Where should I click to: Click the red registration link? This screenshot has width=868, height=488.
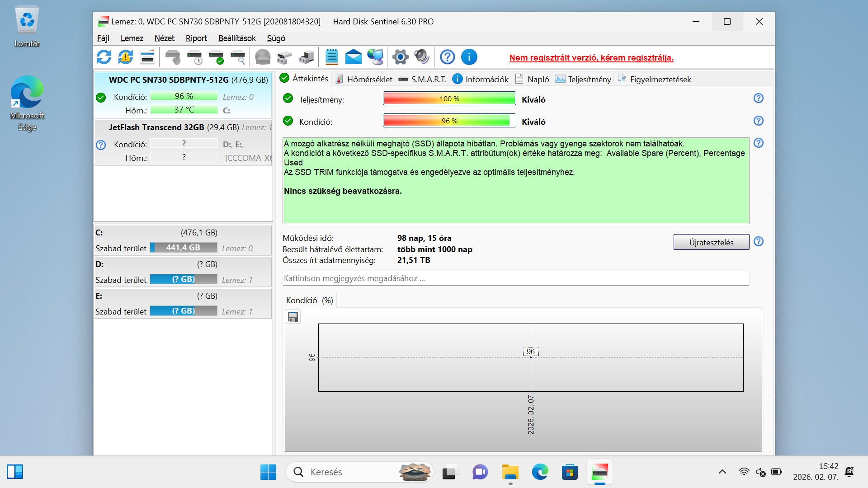click(591, 57)
